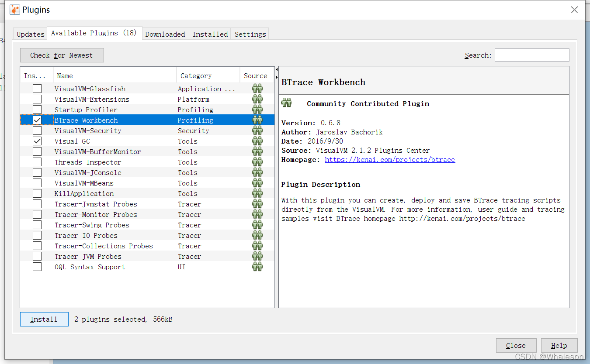Uncheck the BTrace Workbench install checkbox
Viewport: 590px width, 364px height.
tap(37, 120)
